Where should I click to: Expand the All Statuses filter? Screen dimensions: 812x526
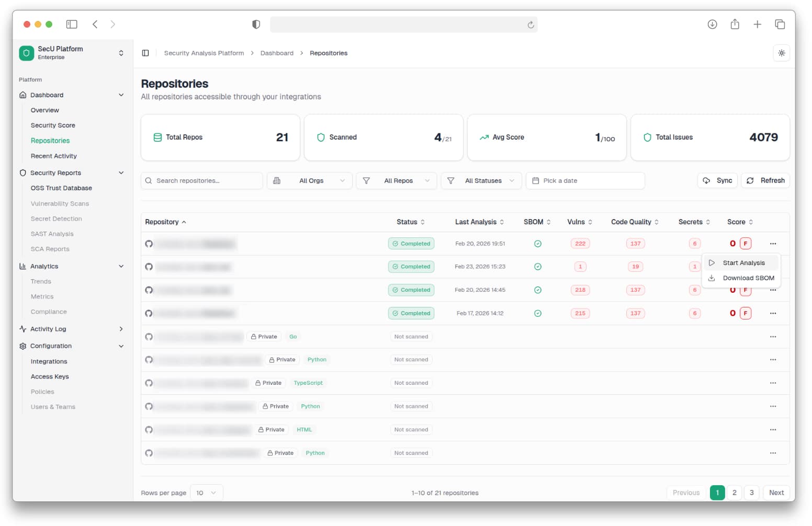click(x=481, y=180)
